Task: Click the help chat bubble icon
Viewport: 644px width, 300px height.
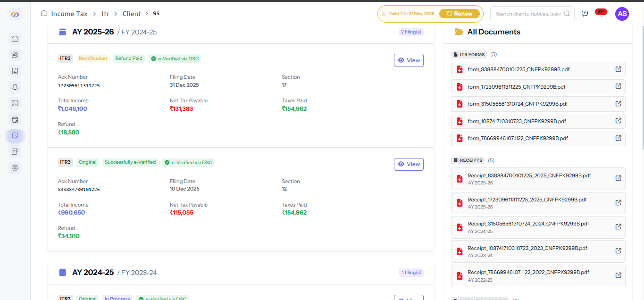Action: click(585, 14)
